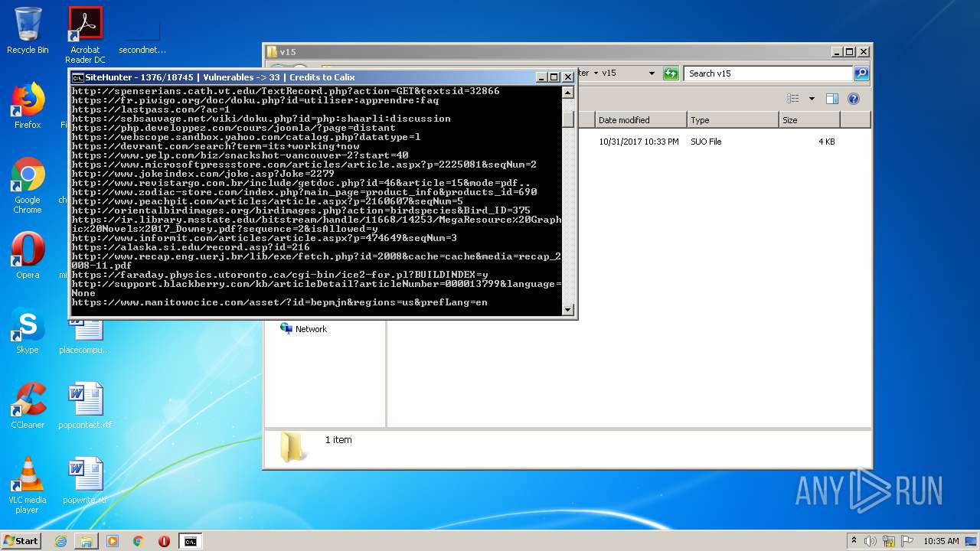Click the 10/31/2017 10:33 PM date cell
The width and height of the screenshot is (980, 551).
pos(639,142)
